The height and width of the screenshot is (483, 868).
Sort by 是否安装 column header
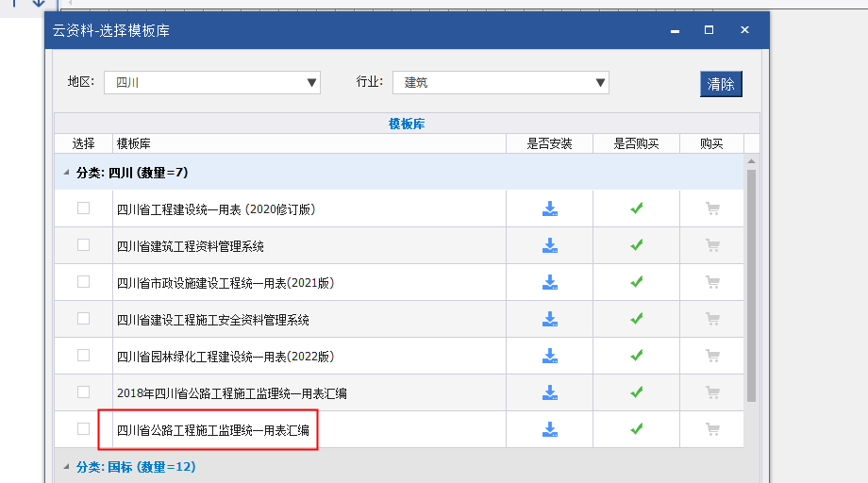coord(549,143)
